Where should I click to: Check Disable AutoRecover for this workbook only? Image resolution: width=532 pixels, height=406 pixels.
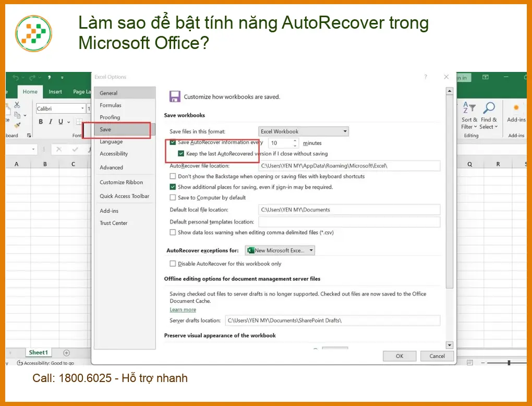coord(173,263)
